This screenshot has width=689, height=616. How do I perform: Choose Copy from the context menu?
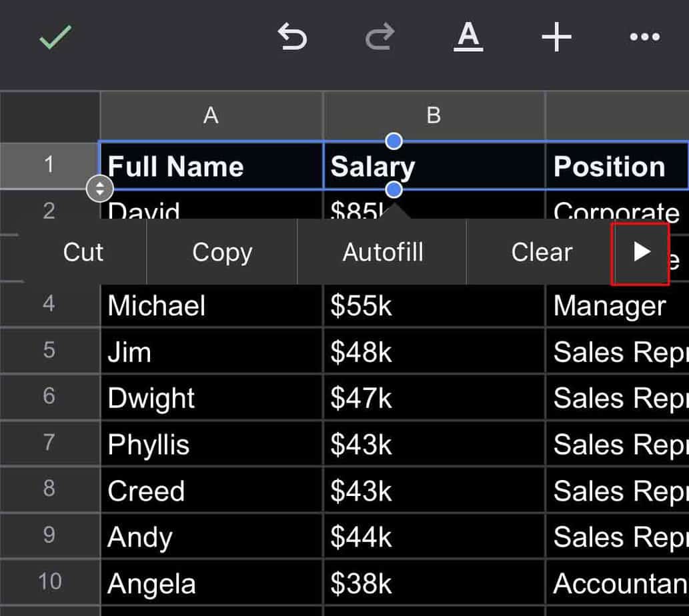tap(222, 252)
